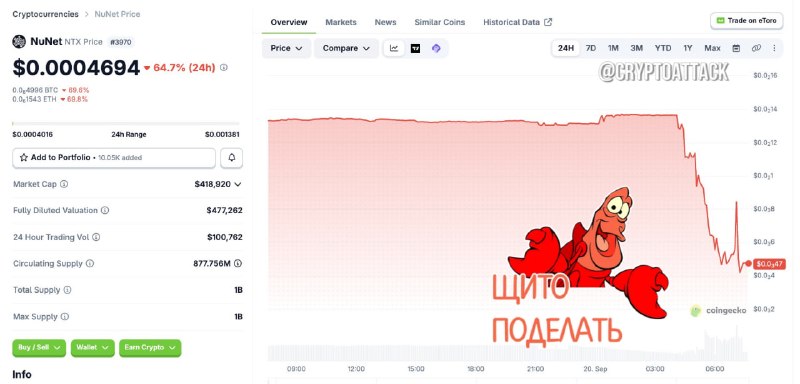The height and width of the screenshot is (384, 800).
Task: Switch to the Overview tab
Action: pyautogui.click(x=289, y=22)
